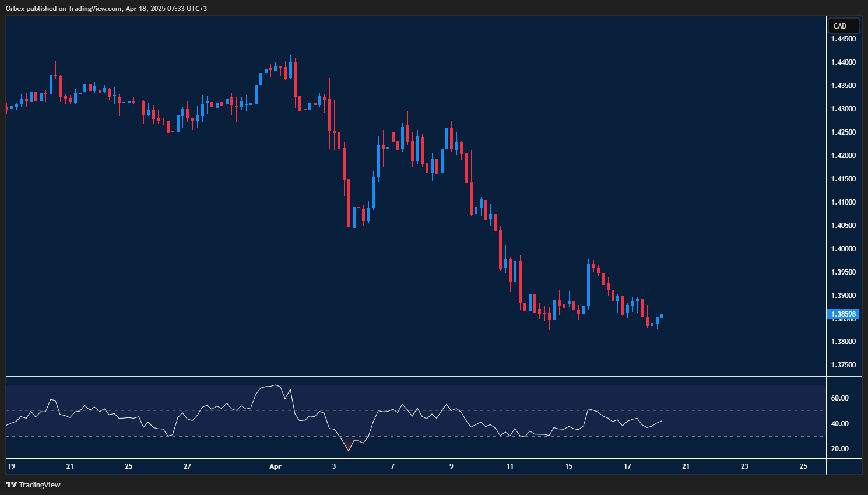Click the Orbex published on TradingView.com header text

[x=106, y=8]
